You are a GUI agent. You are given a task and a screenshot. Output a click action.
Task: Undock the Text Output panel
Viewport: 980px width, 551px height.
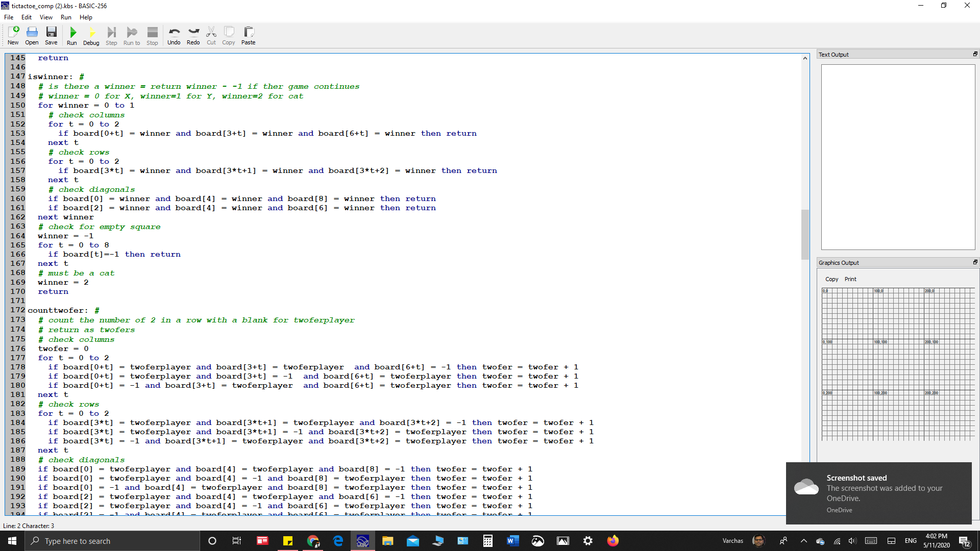point(975,54)
